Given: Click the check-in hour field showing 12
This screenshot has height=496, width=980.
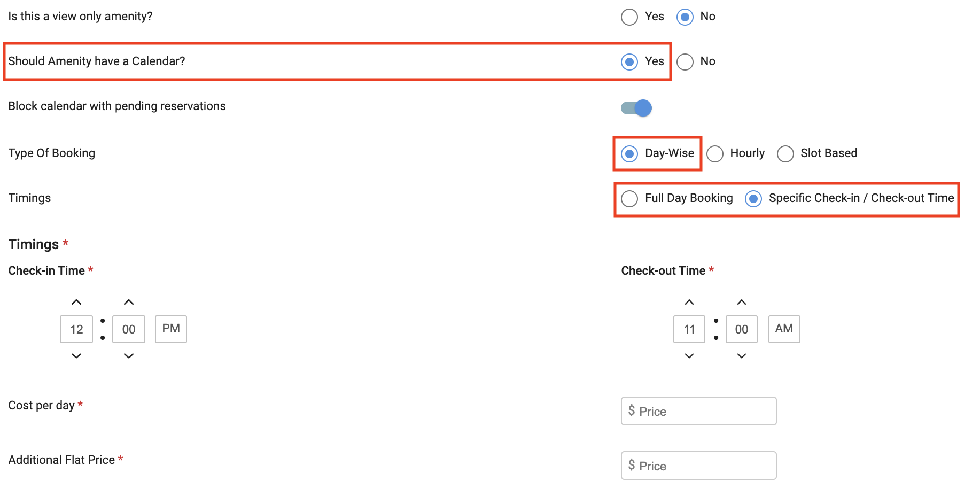Looking at the screenshot, I should click(76, 329).
